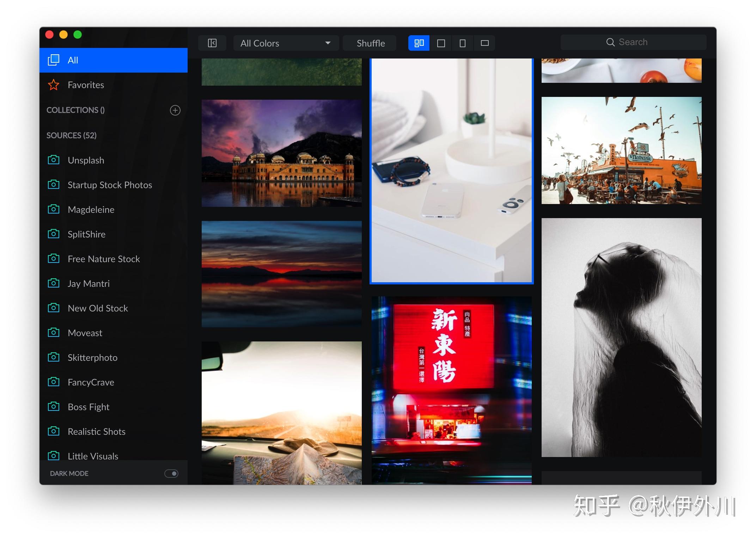
Task: Click the camera icon beside New Old Stock
Action: click(54, 308)
